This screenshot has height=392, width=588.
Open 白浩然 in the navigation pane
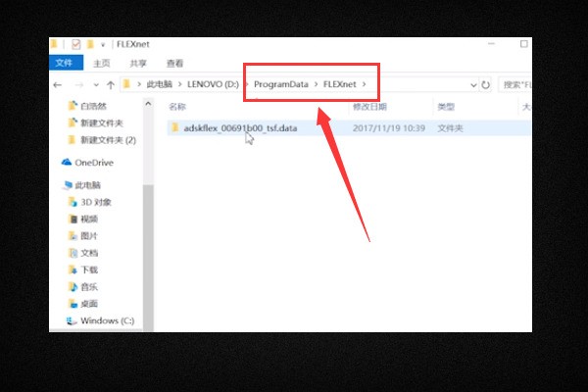pyautogui.click(x=94, y=106)
